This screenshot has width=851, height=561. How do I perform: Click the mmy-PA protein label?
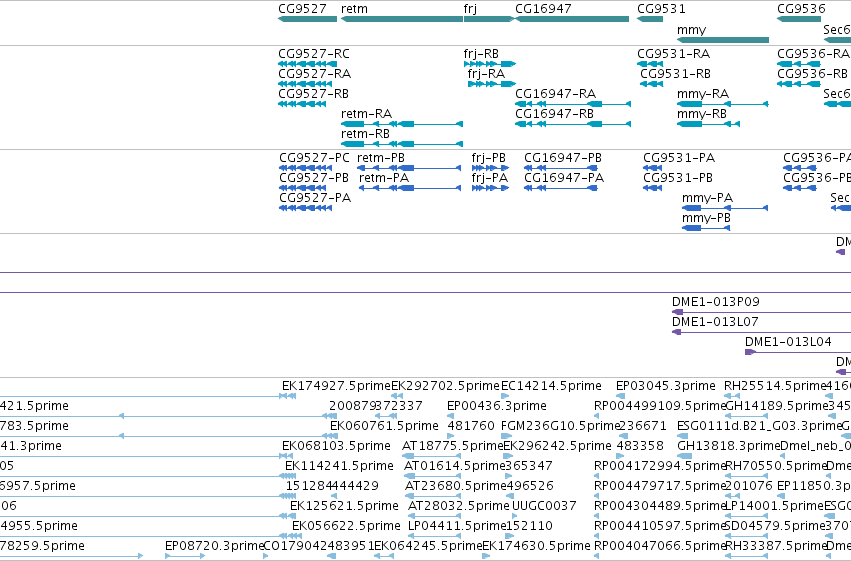(x=707, y=198)
